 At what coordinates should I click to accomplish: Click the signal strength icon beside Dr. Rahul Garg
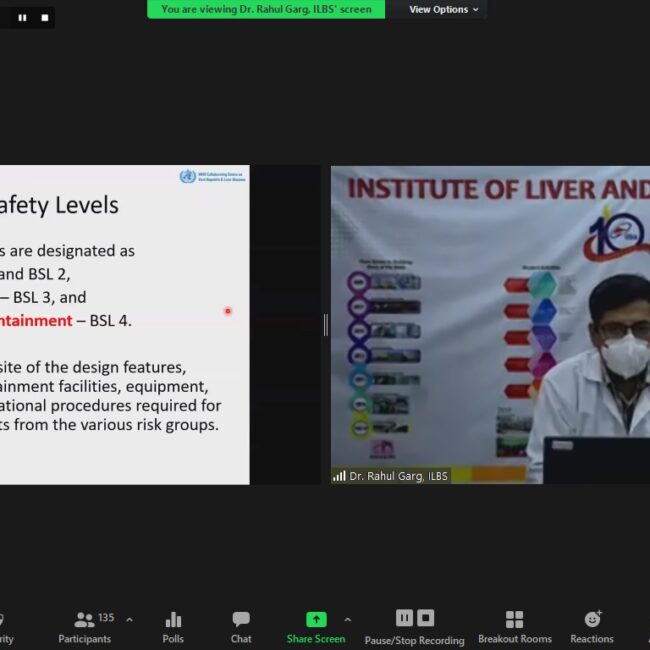point(339,477)
